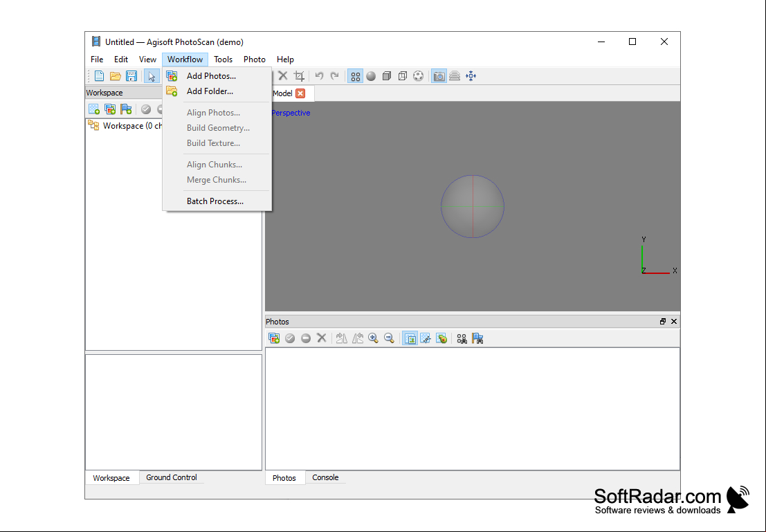This screenshot has width=766, height=532.
Task: Click Remove Cameras X in Photos toolbar
Action: click(322, 338)
